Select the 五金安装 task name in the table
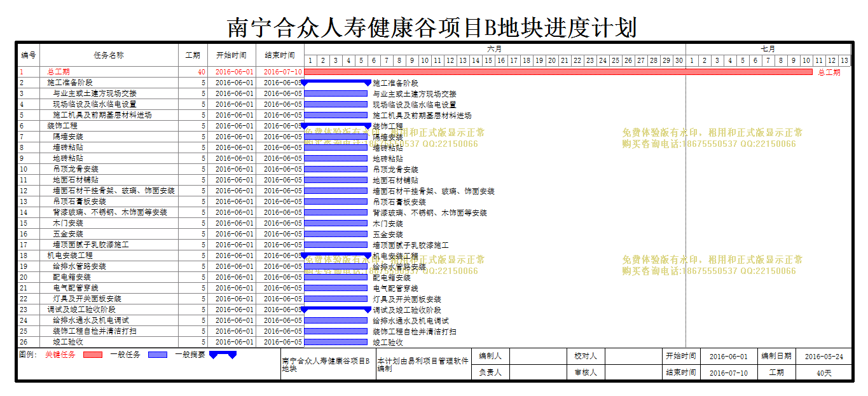 point(68,234)
